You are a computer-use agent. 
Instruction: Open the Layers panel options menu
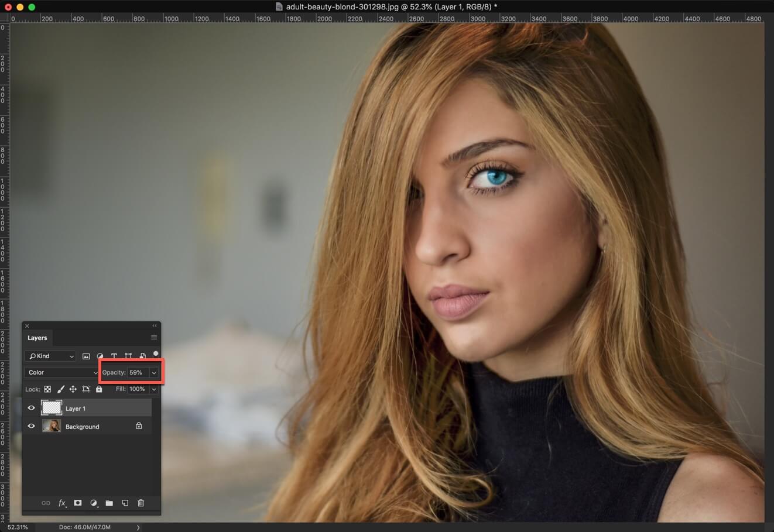coord(154,338)
